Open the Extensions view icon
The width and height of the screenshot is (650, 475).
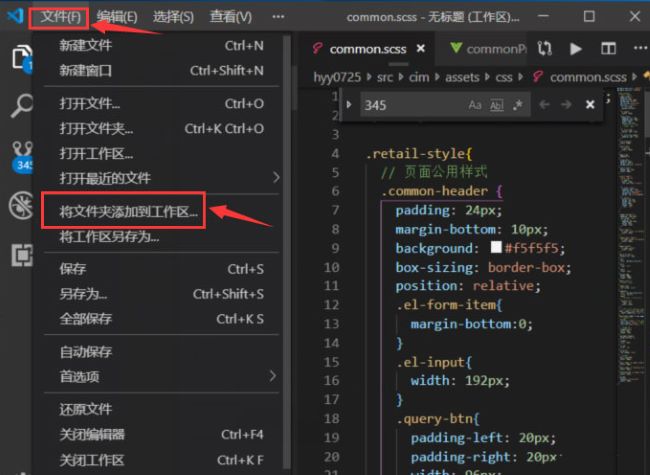tap(20, 256)
